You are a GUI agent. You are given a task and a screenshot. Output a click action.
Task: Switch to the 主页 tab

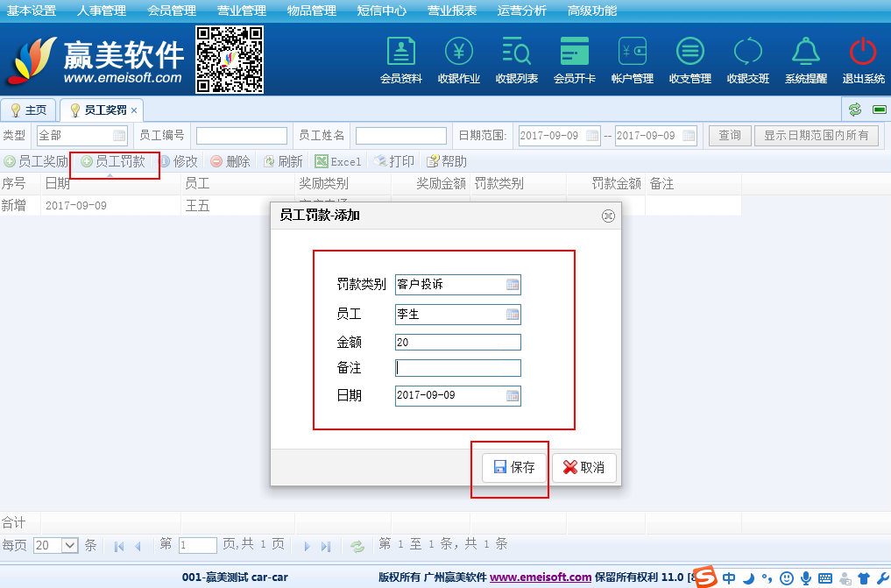(x=29, y=110)
